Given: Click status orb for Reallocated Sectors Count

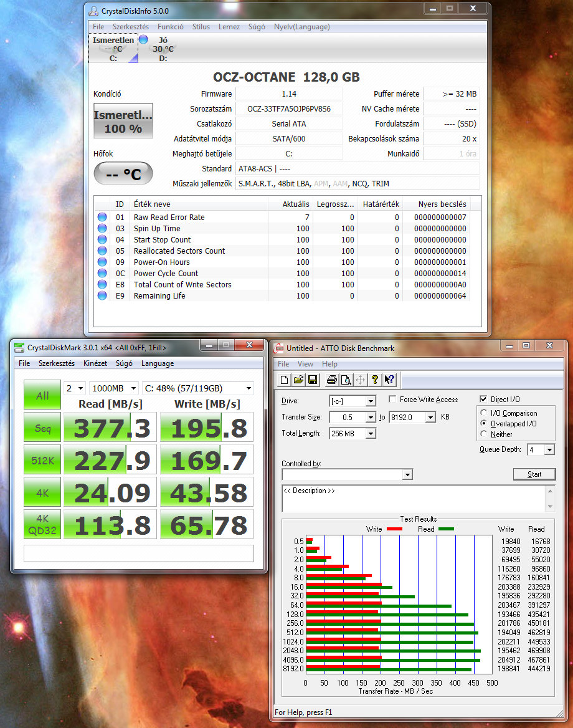Looking at the screenshot, I should coord(102,251).
